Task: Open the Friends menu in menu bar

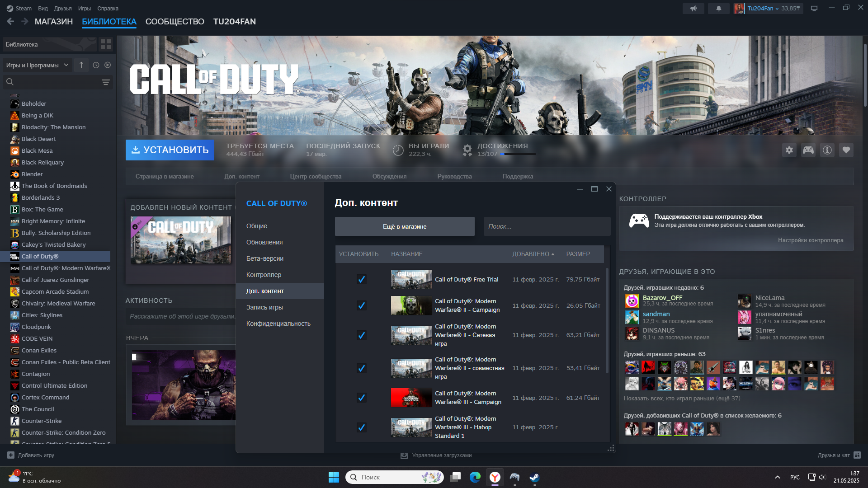Action: [x=63, y=8]
